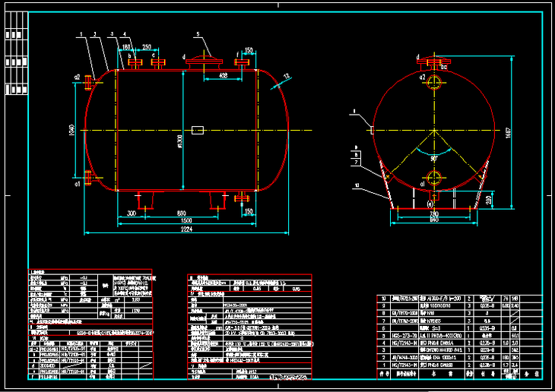The image size is (555, 392).
Task: Select nozzle b flange on tank top
Action: pos(135,62)
